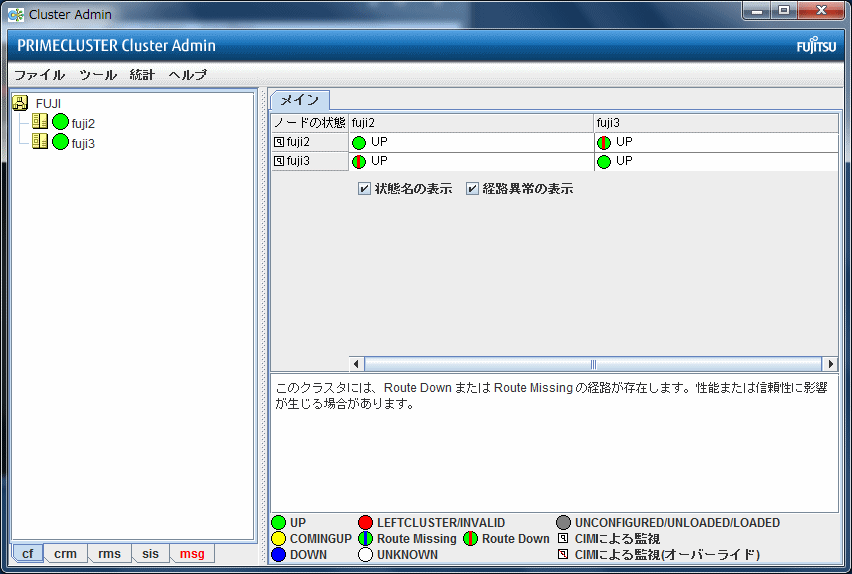Click the green UP legend icon
The width and height of the screenshot is (852, 574).
(x=279, y=522)
